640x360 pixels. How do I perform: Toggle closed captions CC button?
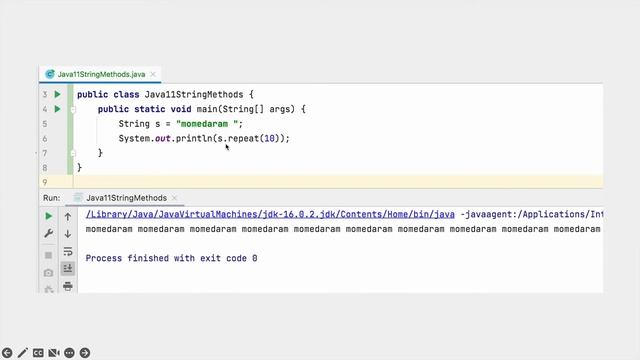[x=38, y=353]
